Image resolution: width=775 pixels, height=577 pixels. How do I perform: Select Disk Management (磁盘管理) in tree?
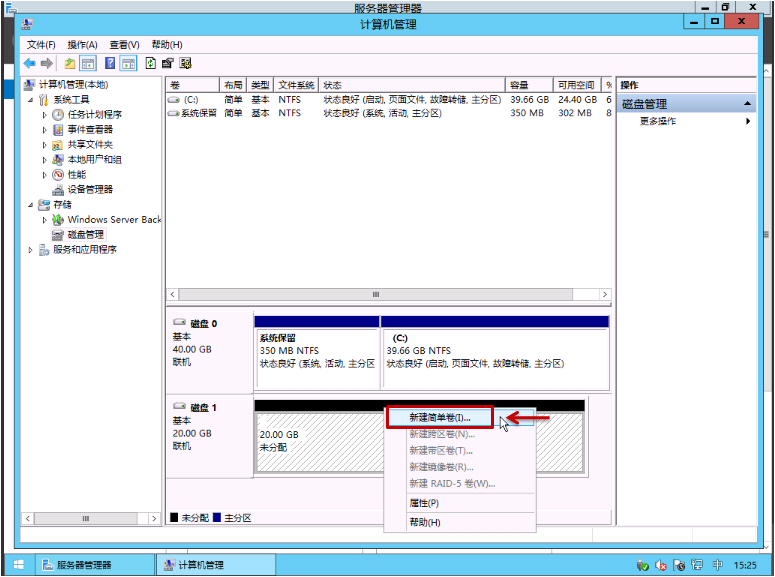86,234
